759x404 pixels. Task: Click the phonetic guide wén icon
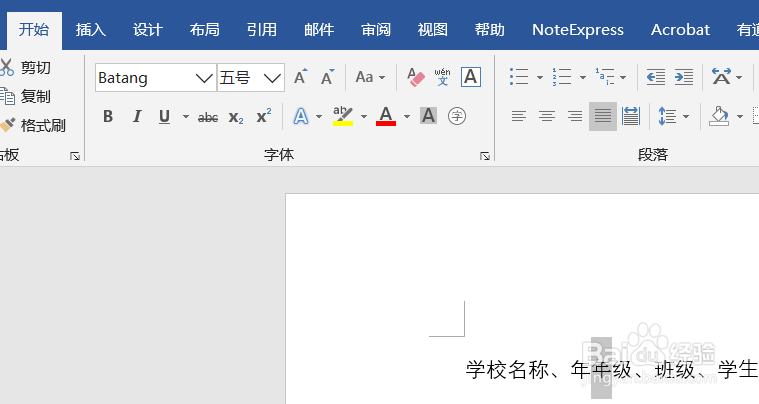coord(442,77)
